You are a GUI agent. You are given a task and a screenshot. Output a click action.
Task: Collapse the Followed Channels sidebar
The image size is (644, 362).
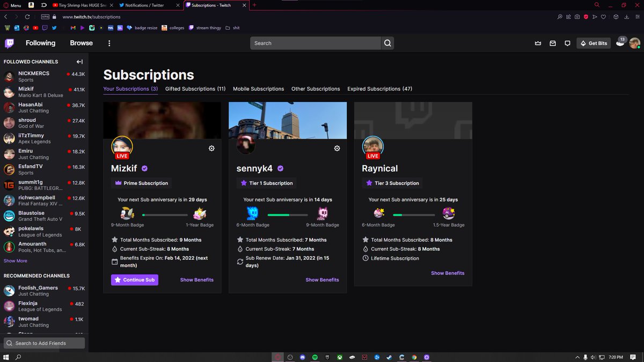80,62
